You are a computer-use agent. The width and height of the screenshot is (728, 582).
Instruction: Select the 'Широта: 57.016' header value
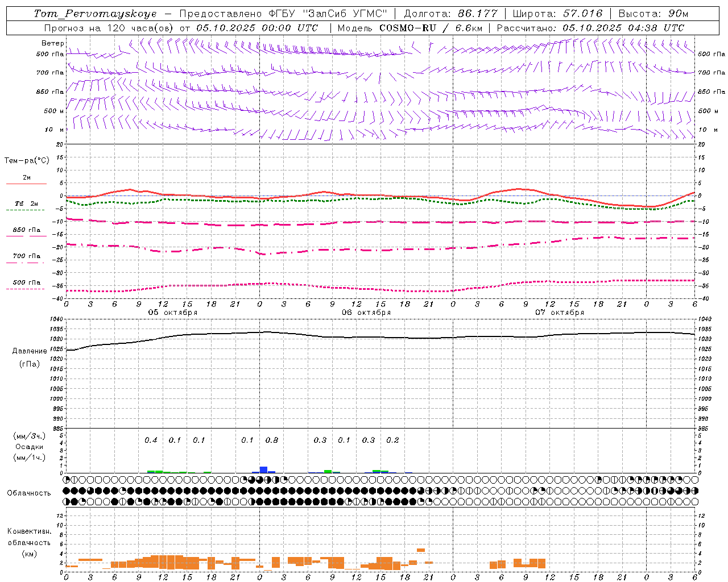pos(557,14)
